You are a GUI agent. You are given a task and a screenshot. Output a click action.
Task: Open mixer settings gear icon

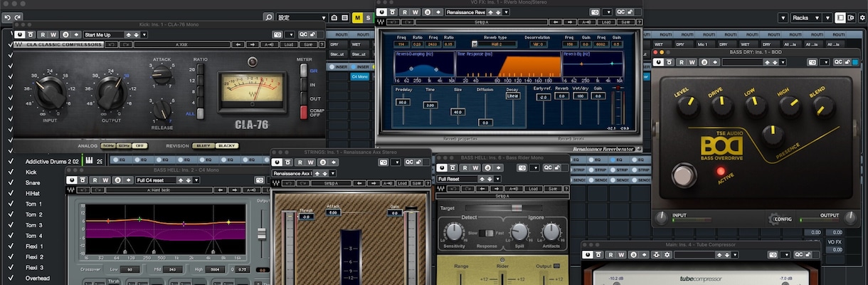(x=863, y=17)
